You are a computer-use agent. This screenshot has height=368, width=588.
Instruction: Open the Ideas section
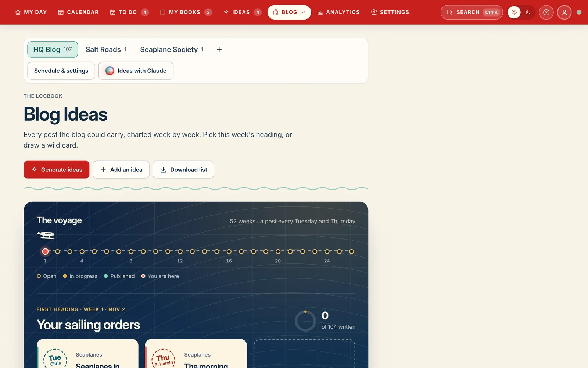point(242,12)
